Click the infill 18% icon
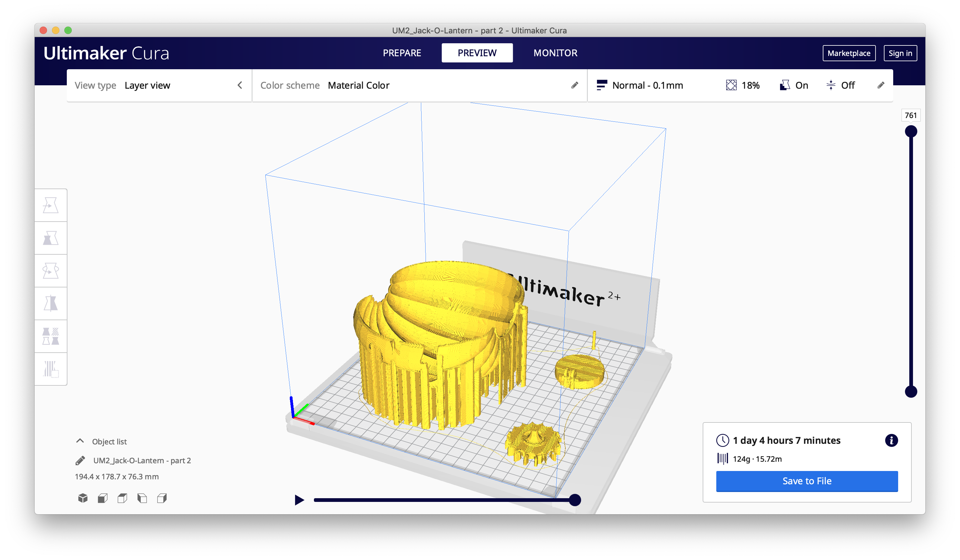The height and width of the screenshot is (560, 960). pos(731,85)
